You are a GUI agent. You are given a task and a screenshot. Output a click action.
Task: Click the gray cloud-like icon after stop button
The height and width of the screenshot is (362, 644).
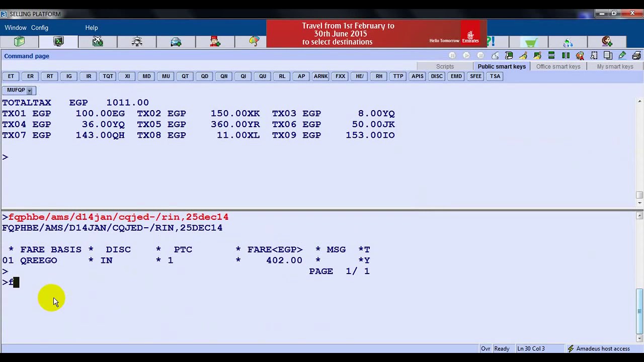coord(495,56)
